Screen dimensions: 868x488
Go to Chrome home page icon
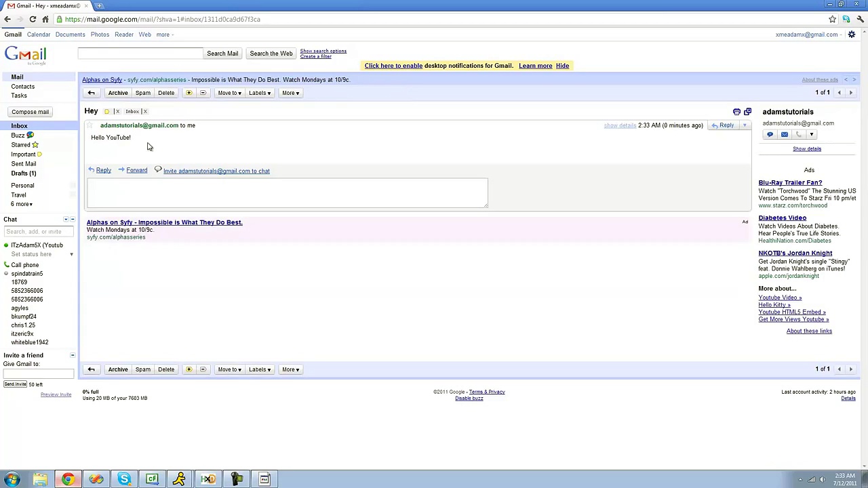(45, 19)
